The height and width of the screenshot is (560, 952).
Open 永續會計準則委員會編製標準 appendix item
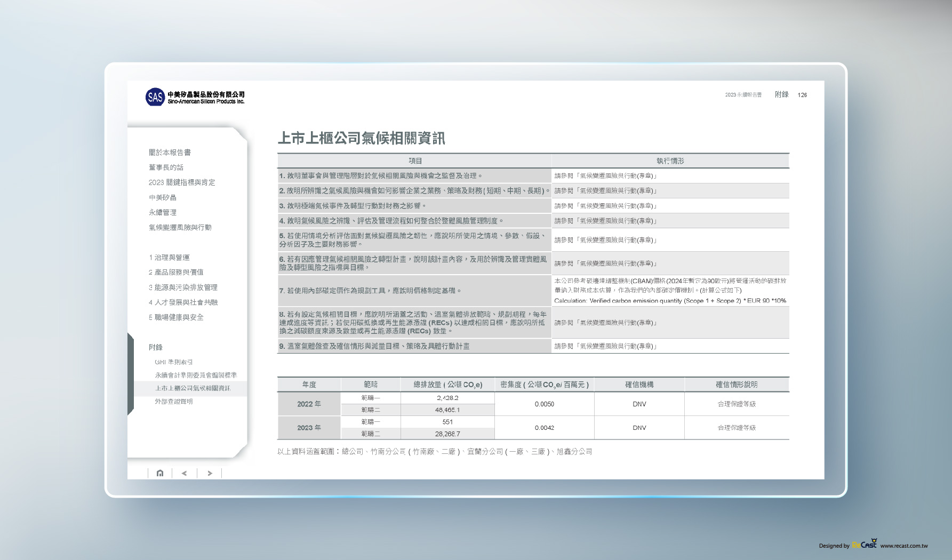click(196, 375)
